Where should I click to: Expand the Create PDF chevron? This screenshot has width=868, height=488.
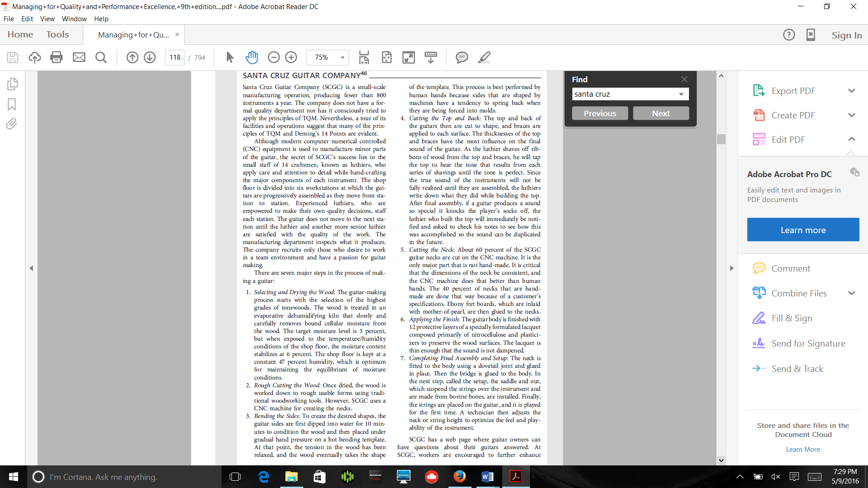point(852,115)
